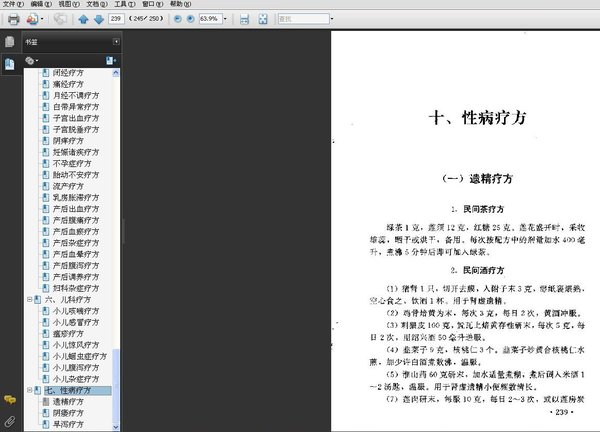
Task: Click the bookmark icon beside 小儿咳喘疗方
Action: tap(46, 311)
